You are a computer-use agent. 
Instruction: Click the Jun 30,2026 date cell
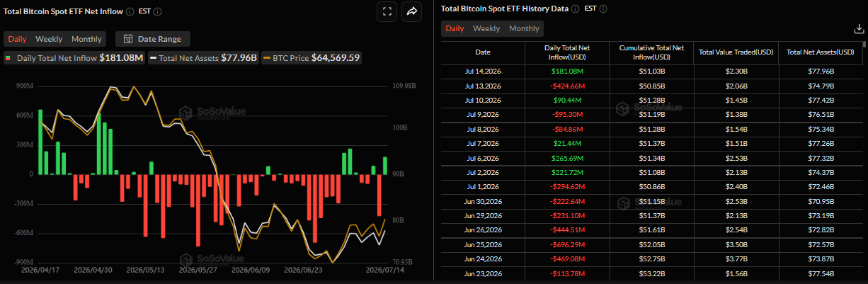(x=482, y=202)
